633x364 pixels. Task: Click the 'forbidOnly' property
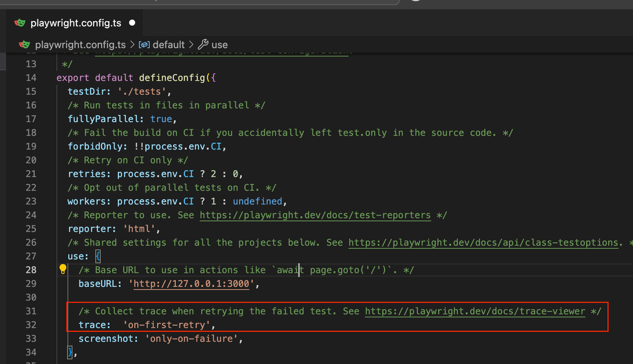coord(95,146)
